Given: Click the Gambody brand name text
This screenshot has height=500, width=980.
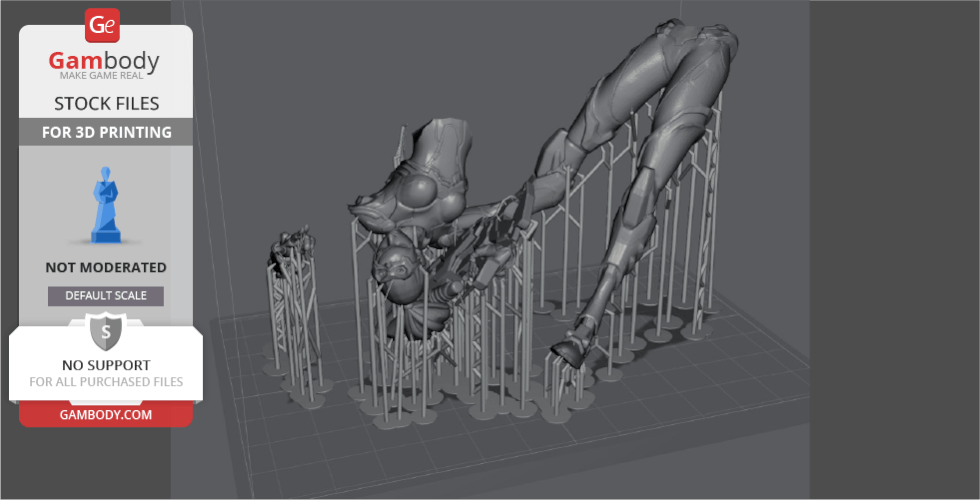Looking at the screenshot, I should tap(105, 62).
